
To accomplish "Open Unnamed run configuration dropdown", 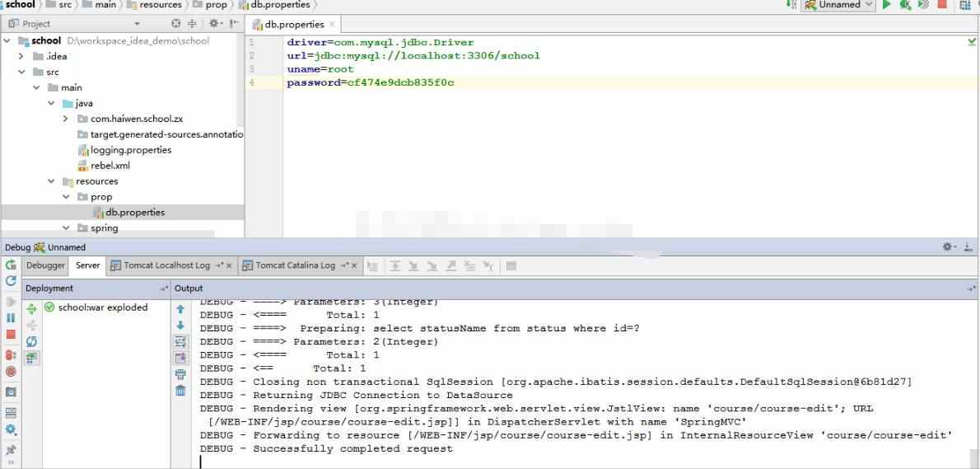I will pyautogui.click(x=838, y=5).
